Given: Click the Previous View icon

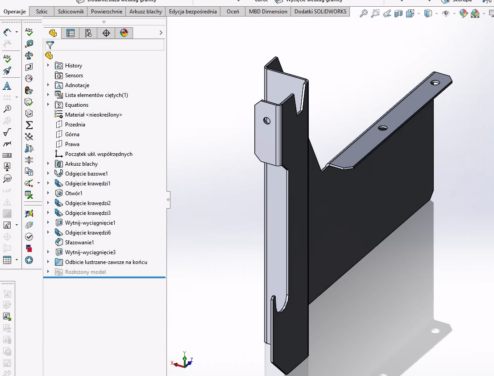Looking at the screenshot, I should pos(387,13).
